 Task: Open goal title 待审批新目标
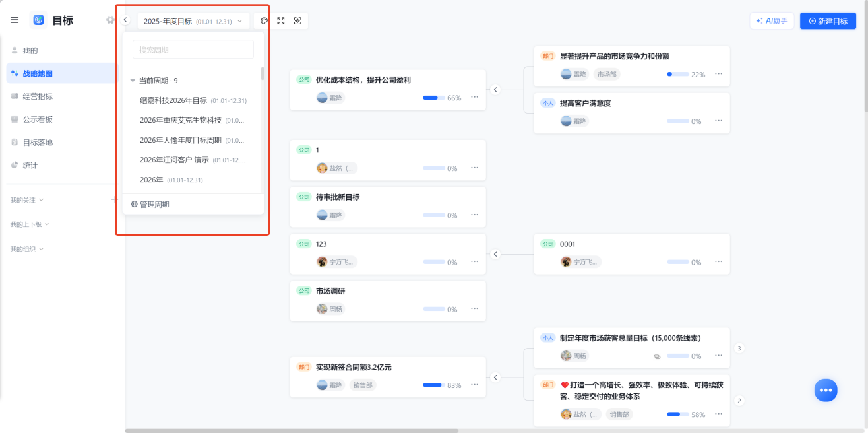tap(338, 197)
